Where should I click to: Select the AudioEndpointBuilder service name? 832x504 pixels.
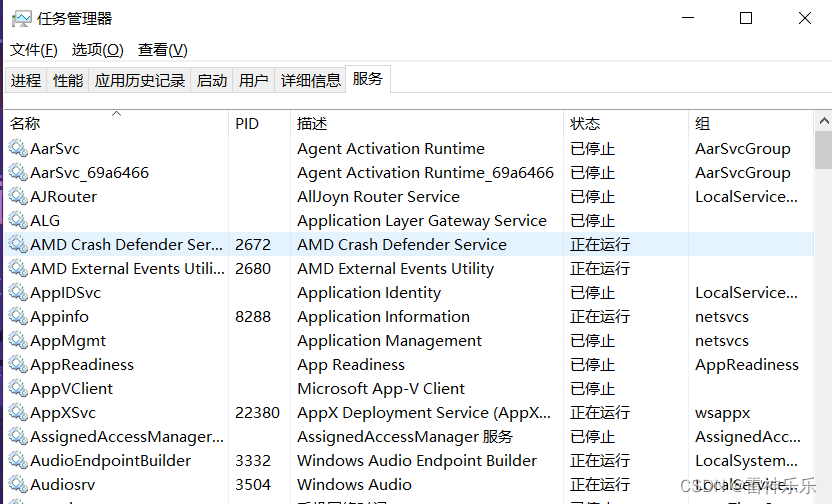pyautogui.click(x=110, y=460)
